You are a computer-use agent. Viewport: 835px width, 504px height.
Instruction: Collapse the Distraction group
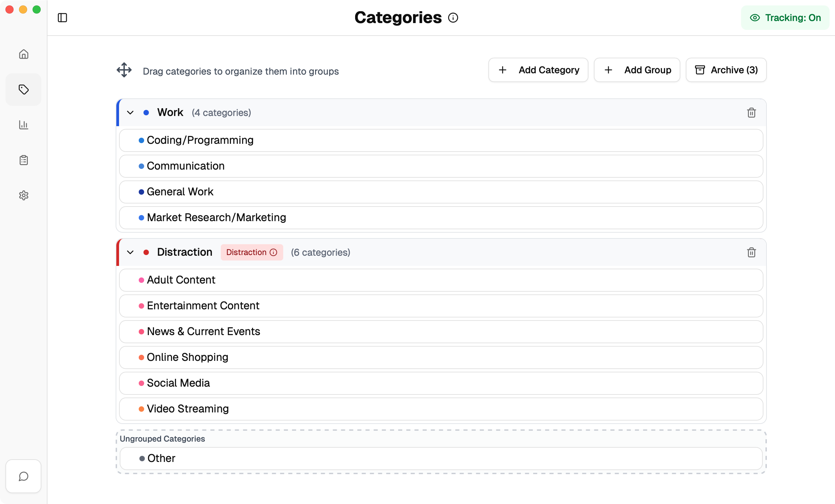130,252
